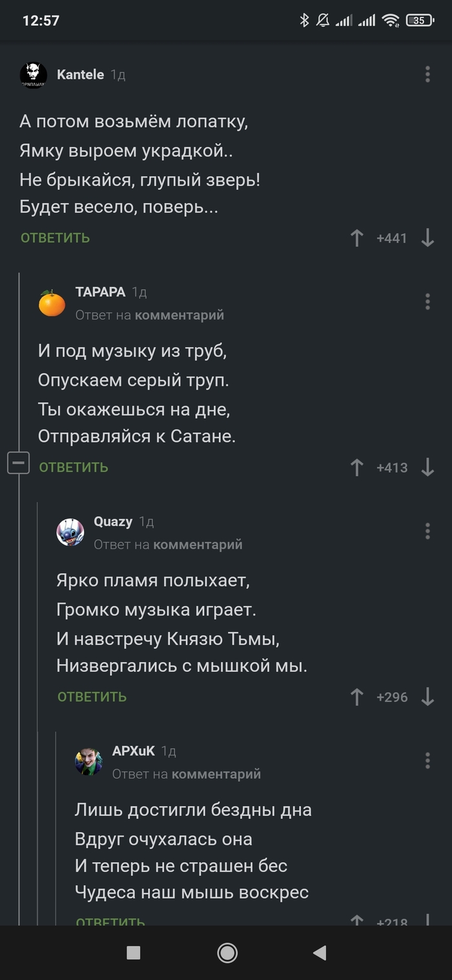Downvote Kantele's comment
Viewport: 452px width, 980px height.
(427, 238)
